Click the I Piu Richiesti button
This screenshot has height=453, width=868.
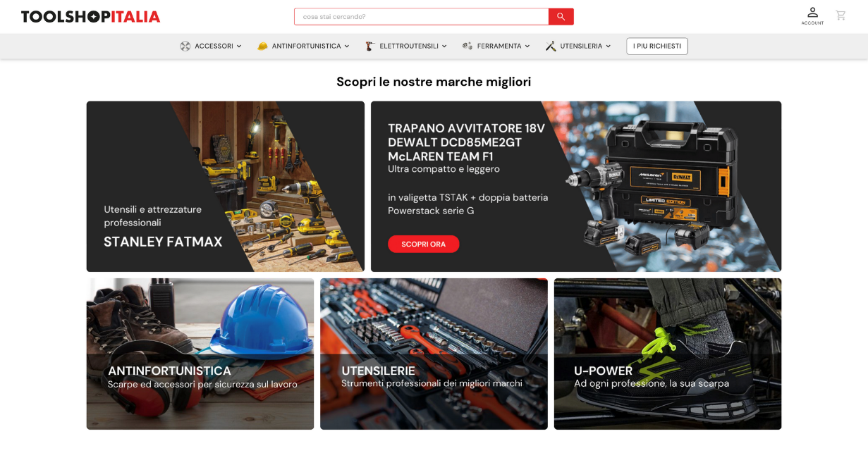pyautogui.click(x=656, y=46)
